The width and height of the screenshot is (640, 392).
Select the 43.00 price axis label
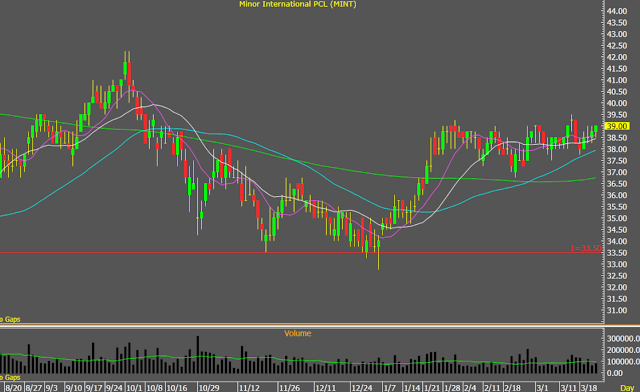617,34
